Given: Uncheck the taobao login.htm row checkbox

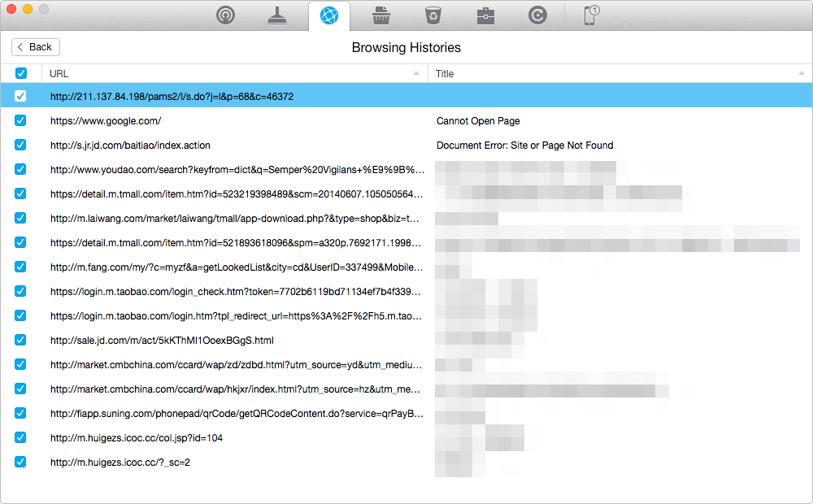Looking at the screenshot, I should [x=20, y=315].
